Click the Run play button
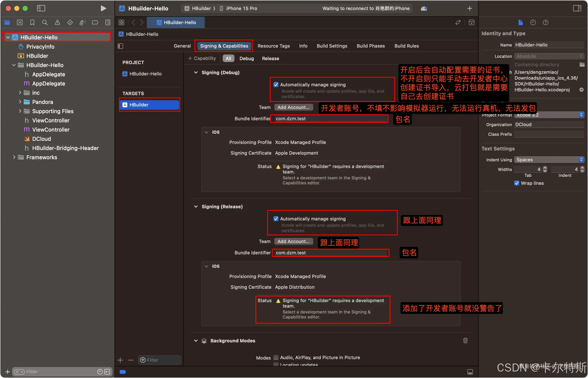This screenshot has width=588, height=378. (x=103, y=8)
